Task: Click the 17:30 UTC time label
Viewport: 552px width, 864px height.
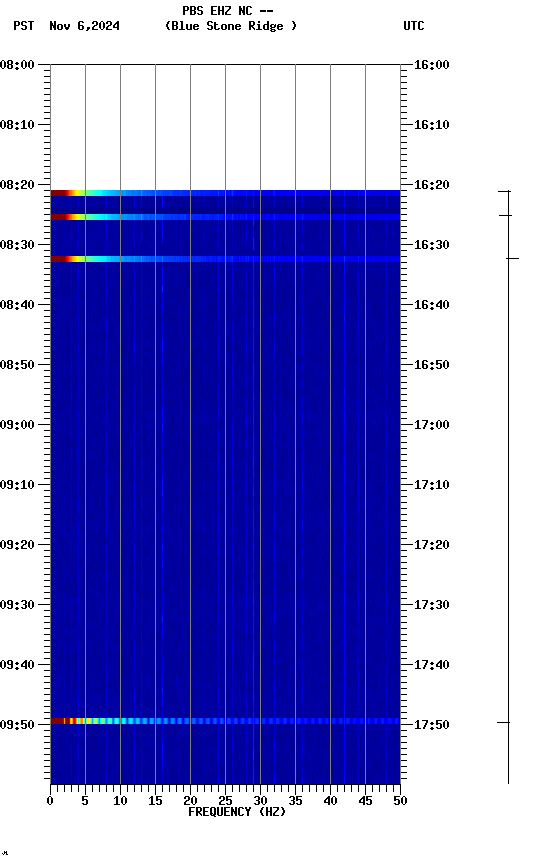Action: (x=432, y=606)
